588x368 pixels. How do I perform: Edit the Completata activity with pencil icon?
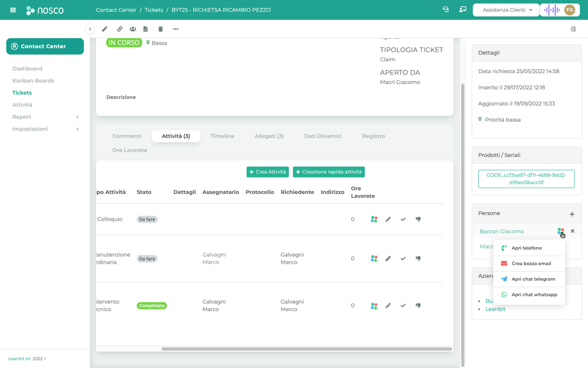[388, 306]
